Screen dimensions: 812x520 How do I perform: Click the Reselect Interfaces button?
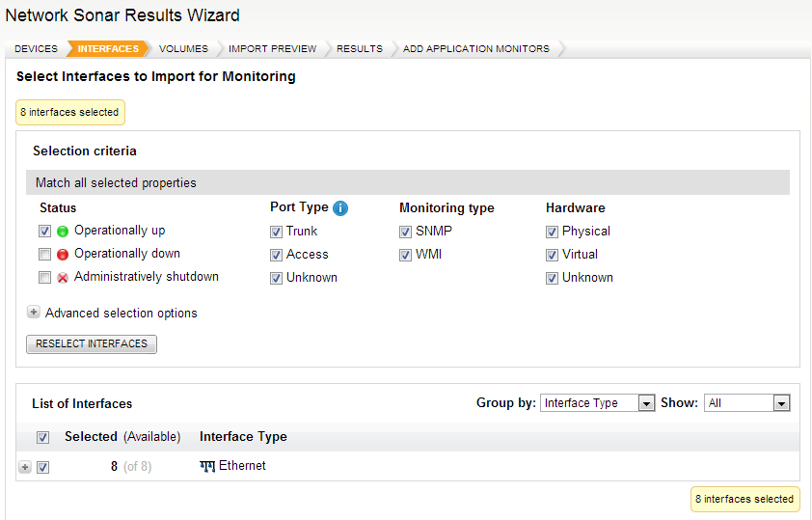pos(92,343)
